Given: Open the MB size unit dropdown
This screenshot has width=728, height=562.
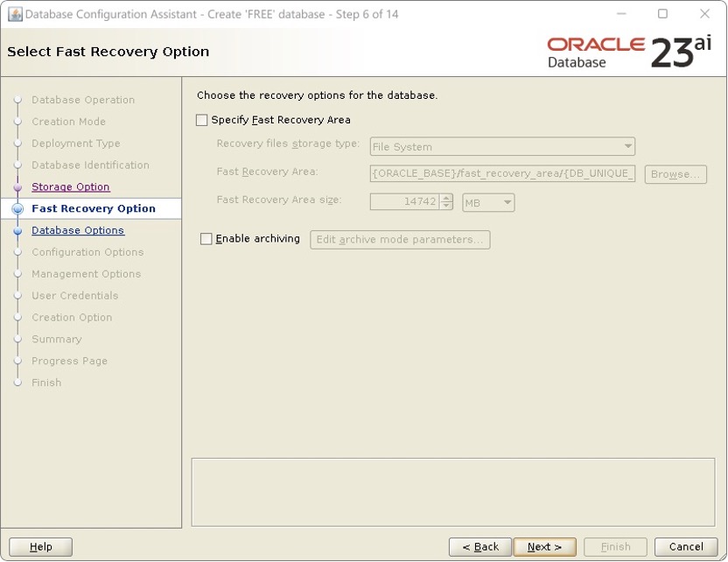Looking at the screenshot, I should [x=506, y=202].
